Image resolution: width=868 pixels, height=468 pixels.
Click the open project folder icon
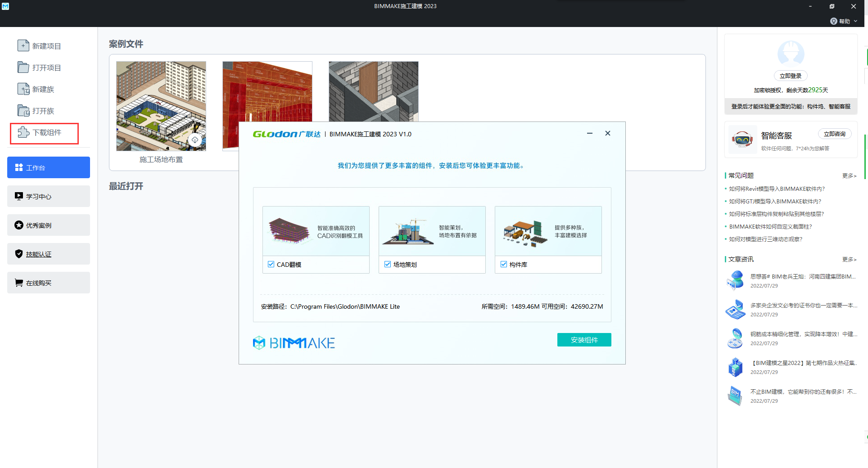(x=23, y=67)
